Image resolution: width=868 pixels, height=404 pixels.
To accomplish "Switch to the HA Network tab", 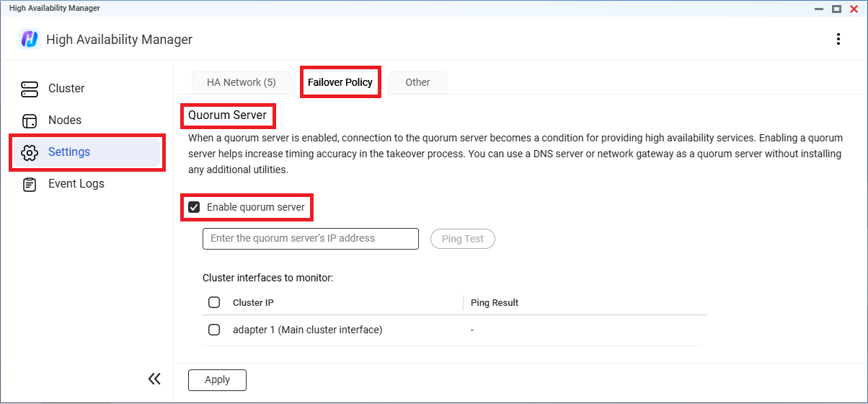I will tap(241, 82).
